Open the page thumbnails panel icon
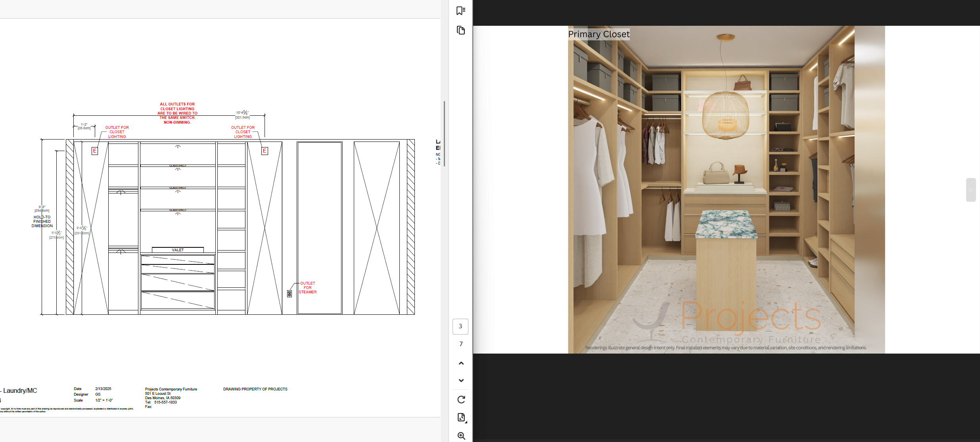Viewport: 980px width, 442px height. [460, 31]
